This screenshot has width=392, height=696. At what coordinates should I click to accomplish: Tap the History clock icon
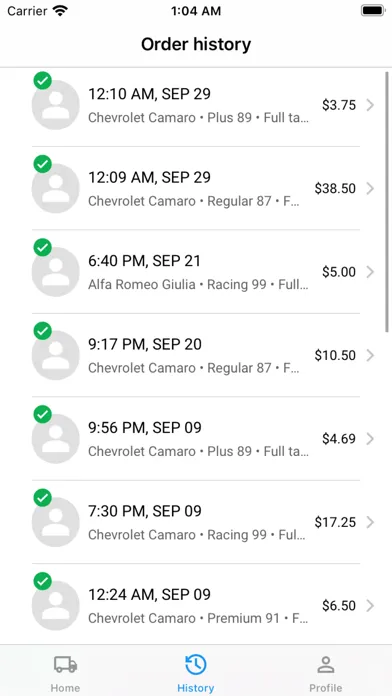coord(196,665)
